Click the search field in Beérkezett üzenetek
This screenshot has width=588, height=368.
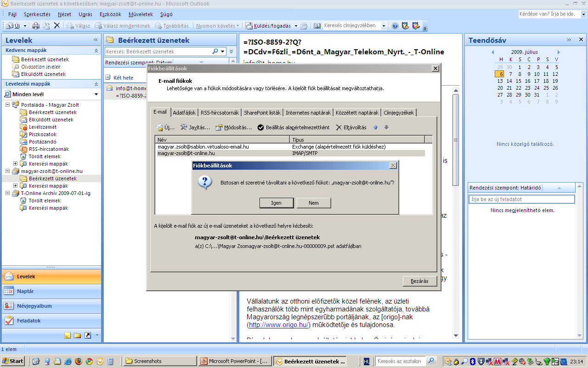coord(158,52)
